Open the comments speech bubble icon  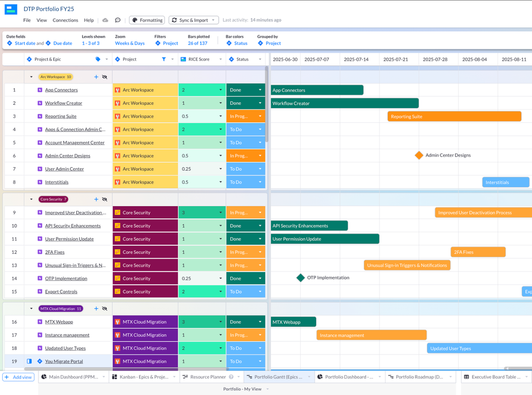click(118, 20)
